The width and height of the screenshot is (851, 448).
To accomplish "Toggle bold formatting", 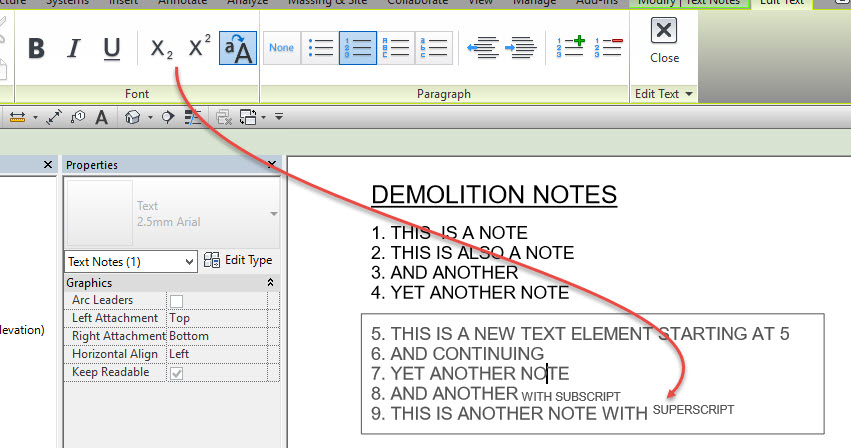I will click(x=36, y=48).
